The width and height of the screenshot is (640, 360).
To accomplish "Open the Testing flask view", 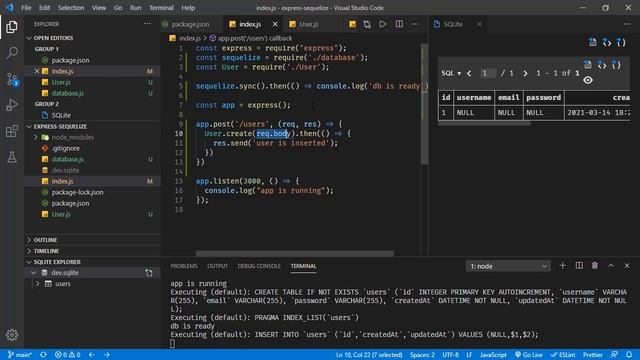I will (x=12, y=157).
